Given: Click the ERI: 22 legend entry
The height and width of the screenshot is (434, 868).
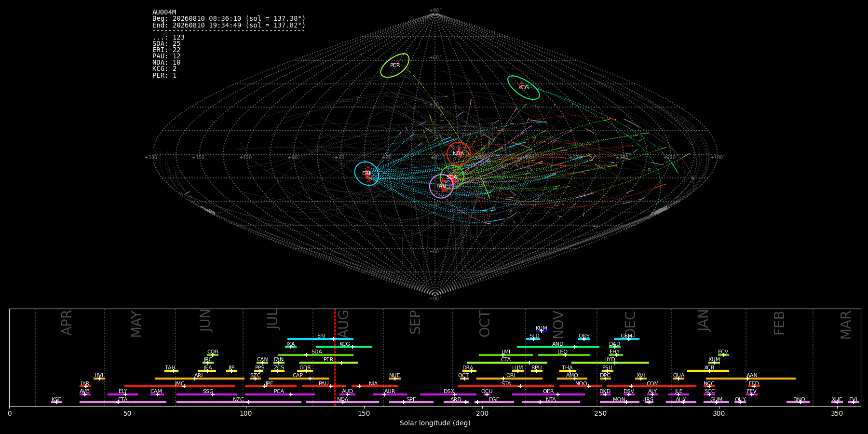Looking at the screenshot, I should (x=166, y=50).
